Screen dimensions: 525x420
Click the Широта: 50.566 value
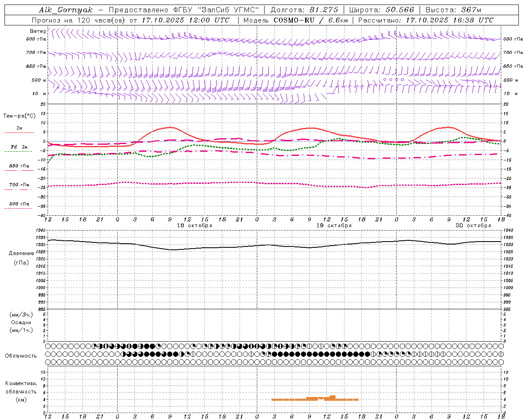[x=382, y=10]
